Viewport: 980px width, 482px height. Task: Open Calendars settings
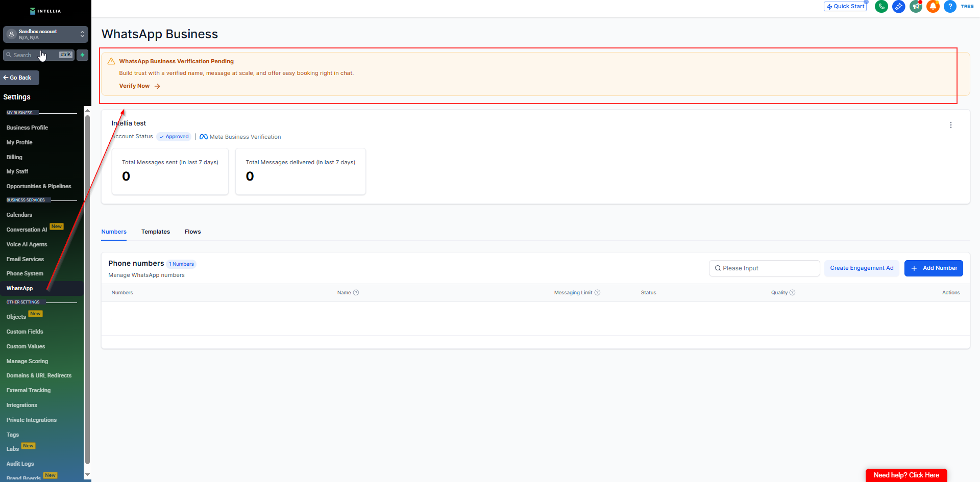pyautogui.click(x=19, y=215)
